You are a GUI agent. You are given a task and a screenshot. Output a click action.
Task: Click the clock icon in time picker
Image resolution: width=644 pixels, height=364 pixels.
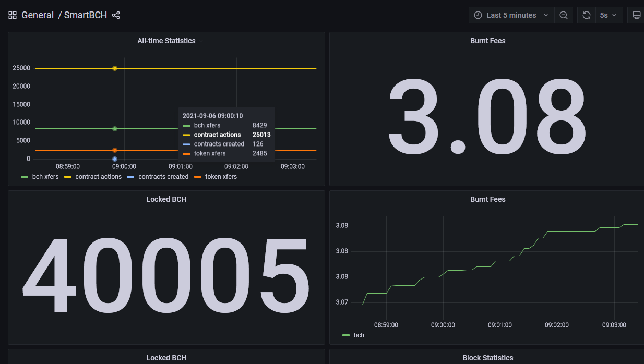coord(478,15)
